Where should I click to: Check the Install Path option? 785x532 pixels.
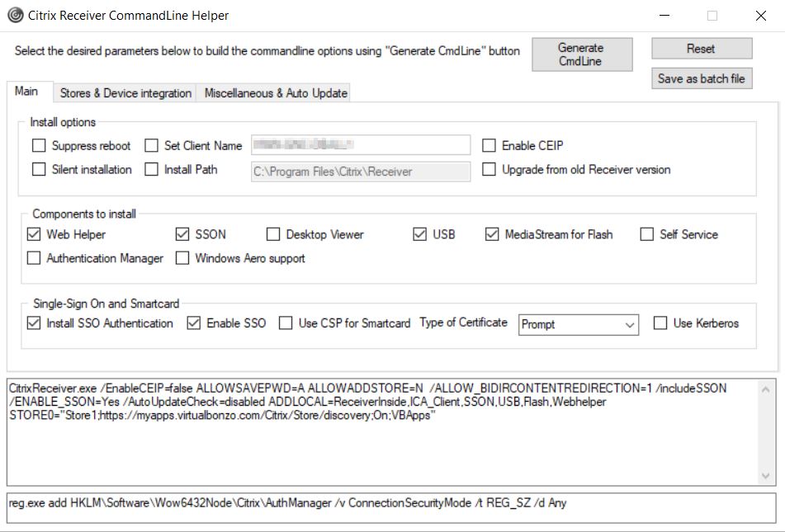(151, 170)
